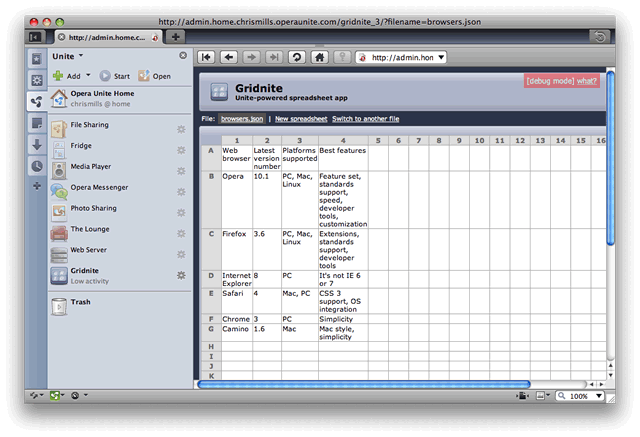This screenshot has width=640, height=437.
Task: Click the debug mode what? link
Action: [x=587, y=81]
